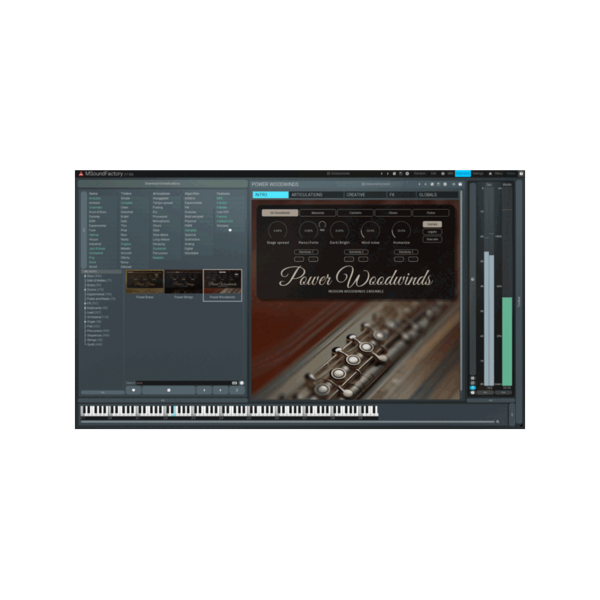Select the Oboes ensemble button

point(393,213)
